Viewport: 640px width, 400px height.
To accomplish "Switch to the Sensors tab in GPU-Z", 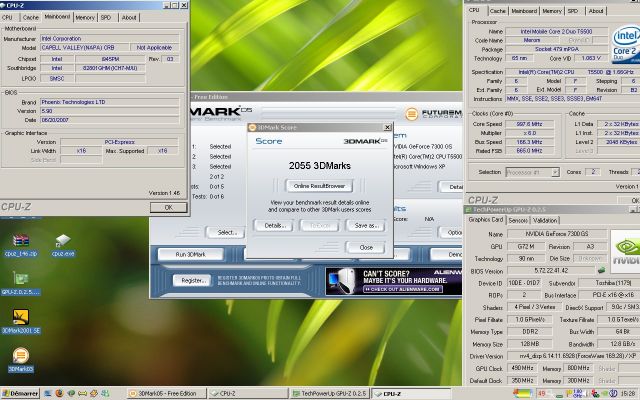I will pos(518,220).
